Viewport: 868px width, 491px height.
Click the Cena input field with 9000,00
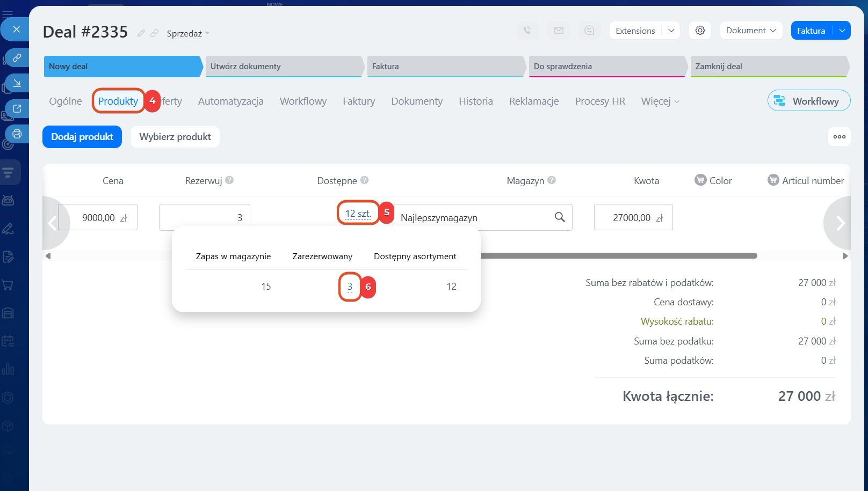tap(98, 218)
